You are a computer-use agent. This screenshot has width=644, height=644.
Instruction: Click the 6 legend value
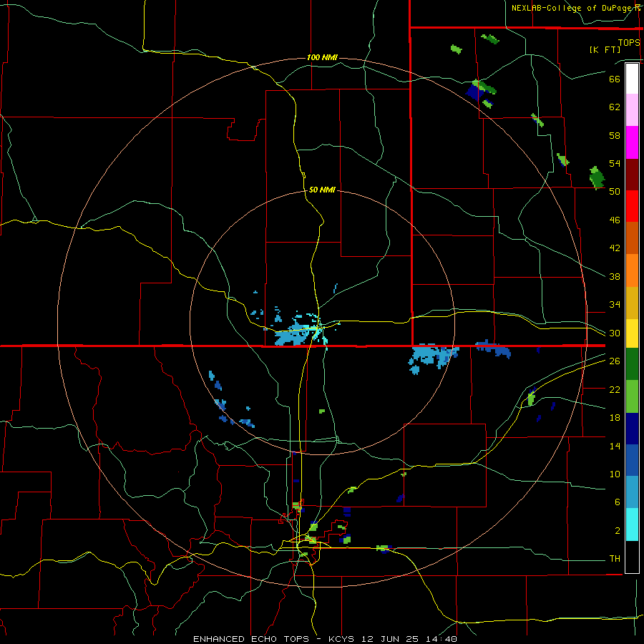(x=618, y=502)
